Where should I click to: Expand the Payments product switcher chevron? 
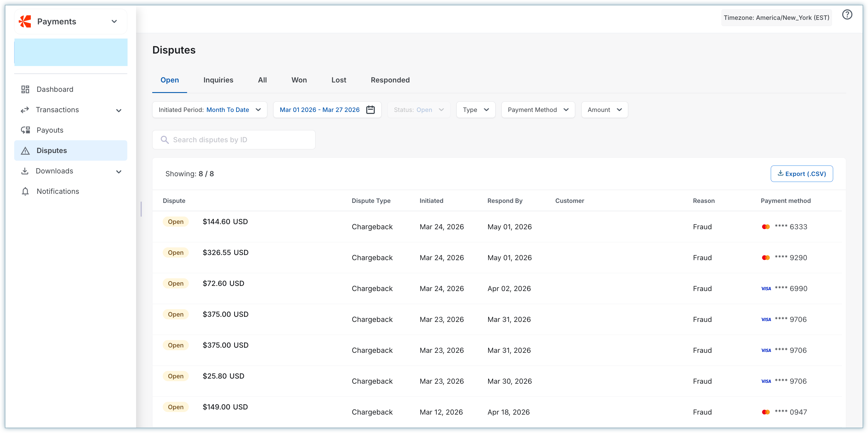[x=114, y=22]
